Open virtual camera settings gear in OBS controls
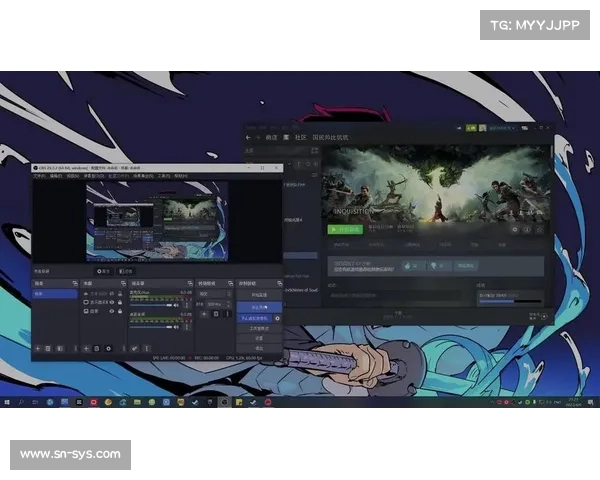Viewport: 600px width, 480px height. 277,318
